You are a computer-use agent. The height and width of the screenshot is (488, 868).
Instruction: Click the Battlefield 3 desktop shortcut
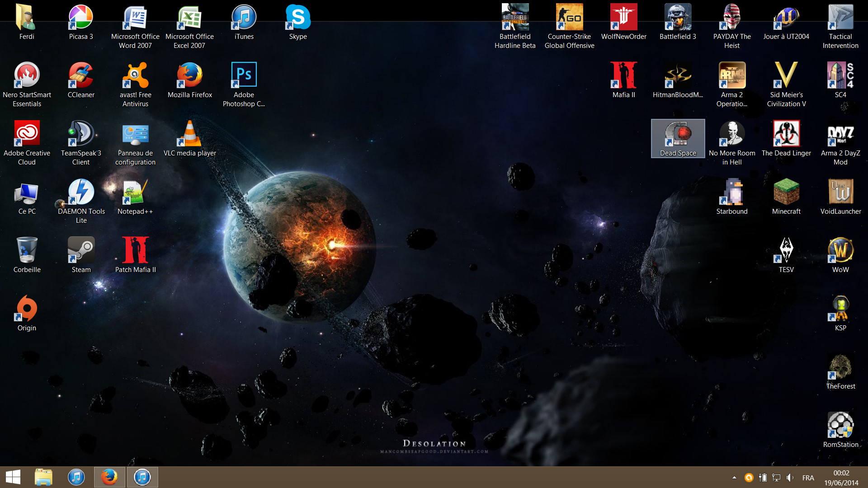tap(678, 22)
